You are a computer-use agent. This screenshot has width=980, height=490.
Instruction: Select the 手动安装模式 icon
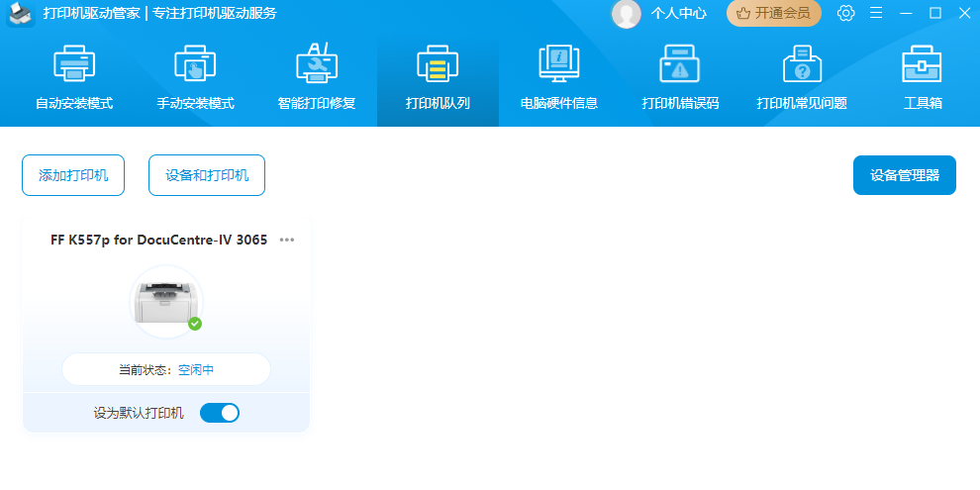[x=195, y=64]
